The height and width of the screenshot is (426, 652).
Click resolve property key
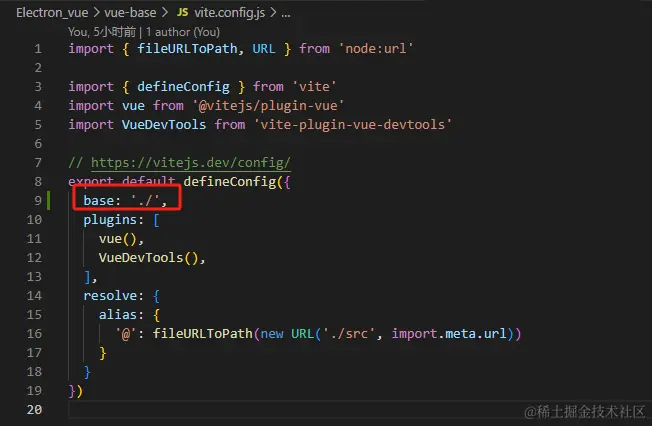click(110, 296)
